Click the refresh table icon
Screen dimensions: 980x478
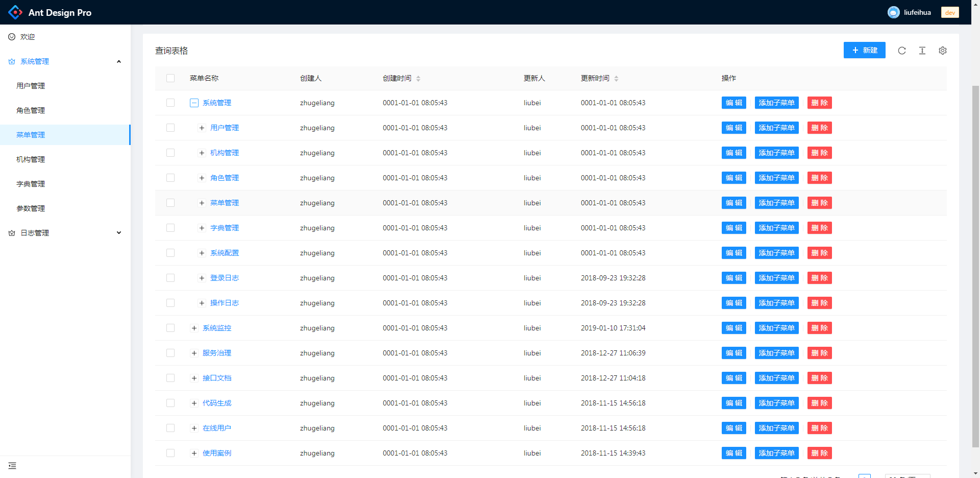902,51
